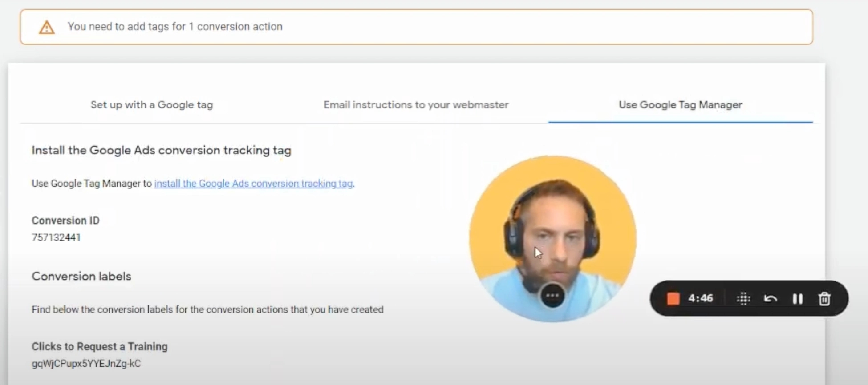
Task: Click the Conversion ID value 757132441
Action: 56,237
